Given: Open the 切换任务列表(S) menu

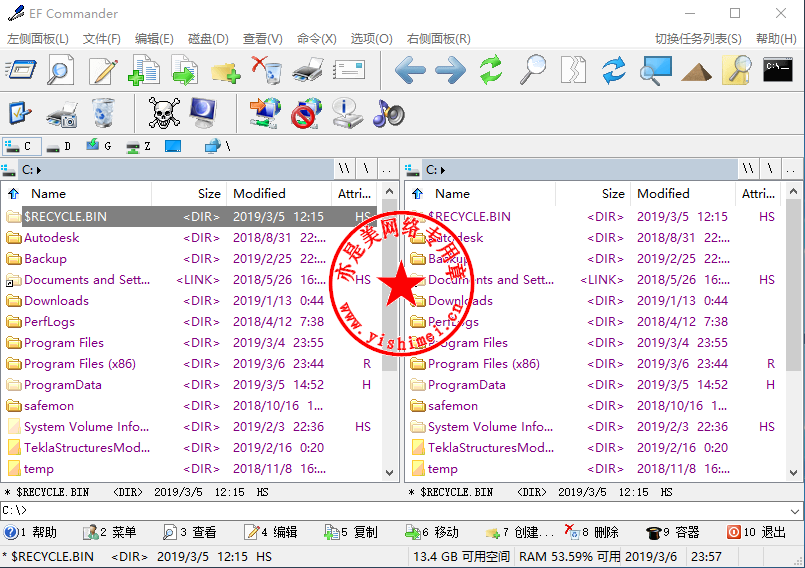Looking at the screenshot, I should click(698, 39).
